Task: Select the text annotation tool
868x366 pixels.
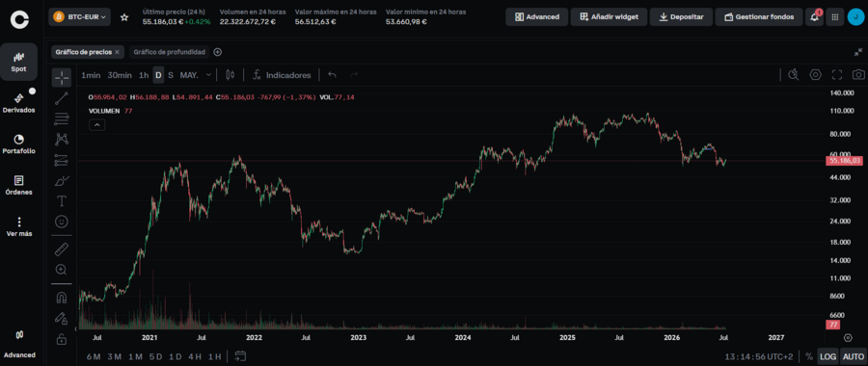Action: pyautogui.click(x=62, y=200)
